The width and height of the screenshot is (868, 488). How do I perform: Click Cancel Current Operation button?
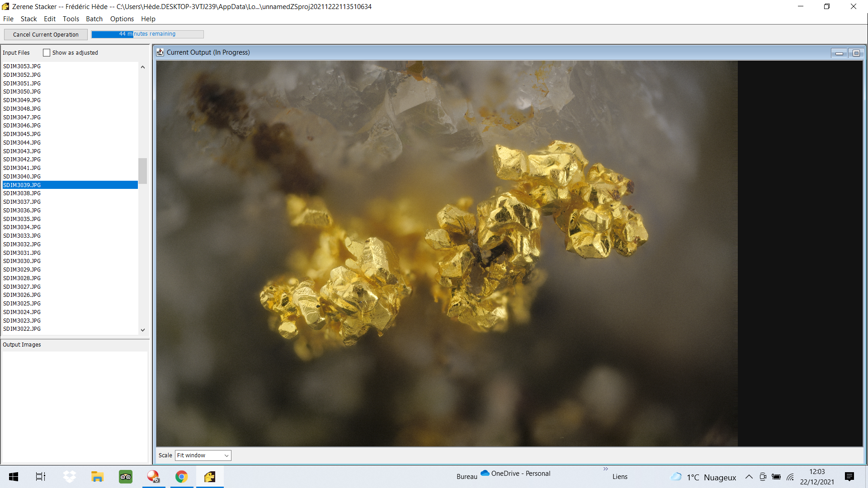pyautogui.click(x=46, y=35)
